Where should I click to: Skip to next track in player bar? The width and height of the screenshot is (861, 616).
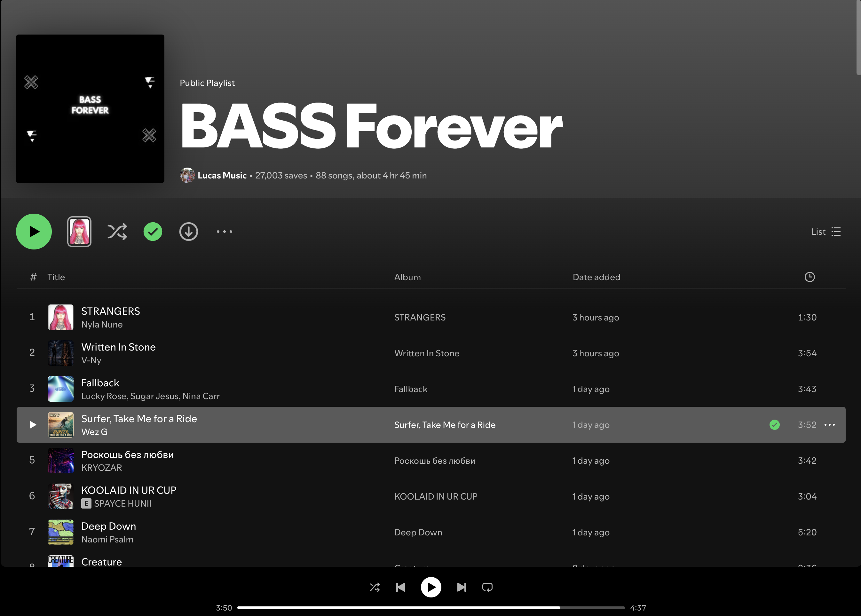click(462, 587)
